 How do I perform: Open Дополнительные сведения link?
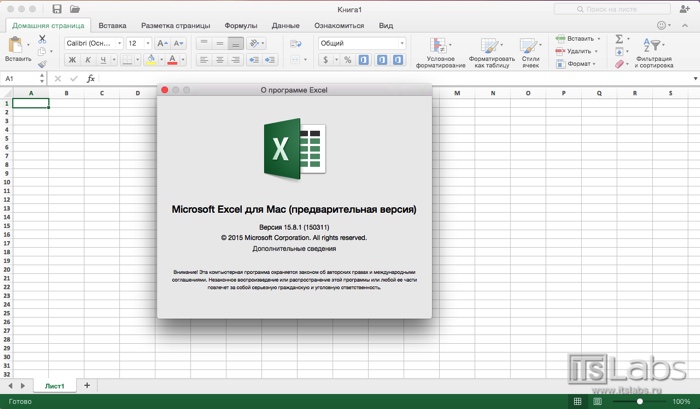(x=294, y=249)
